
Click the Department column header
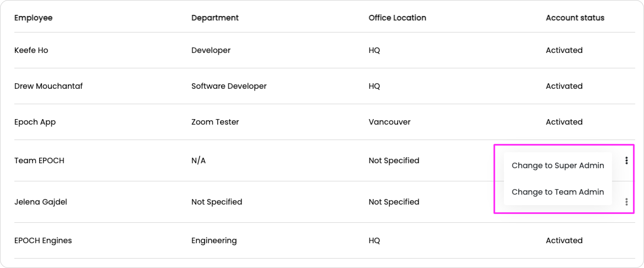coord(215,18)
